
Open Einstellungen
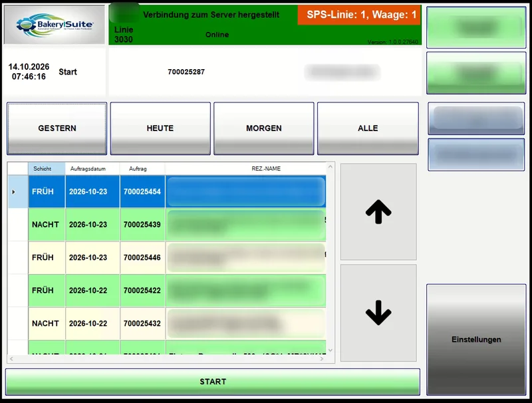coord(476,340)
